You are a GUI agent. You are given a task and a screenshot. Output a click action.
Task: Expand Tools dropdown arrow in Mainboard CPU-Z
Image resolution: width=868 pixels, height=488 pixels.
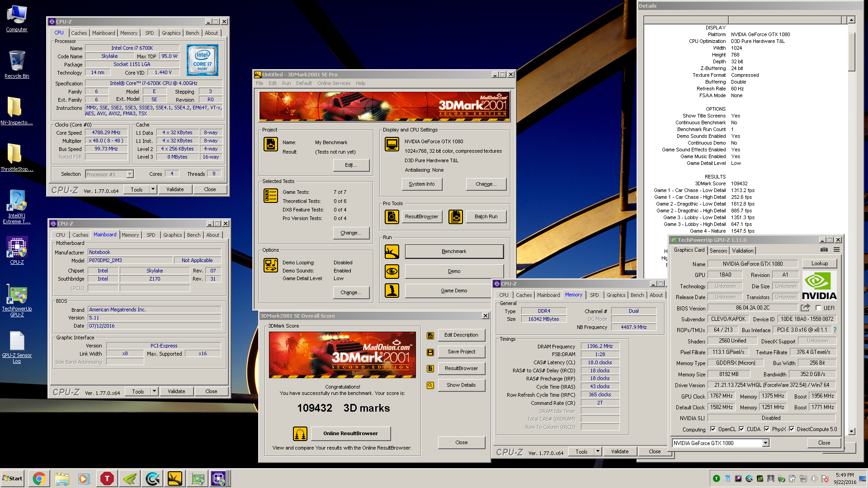[x=154, y=391]
